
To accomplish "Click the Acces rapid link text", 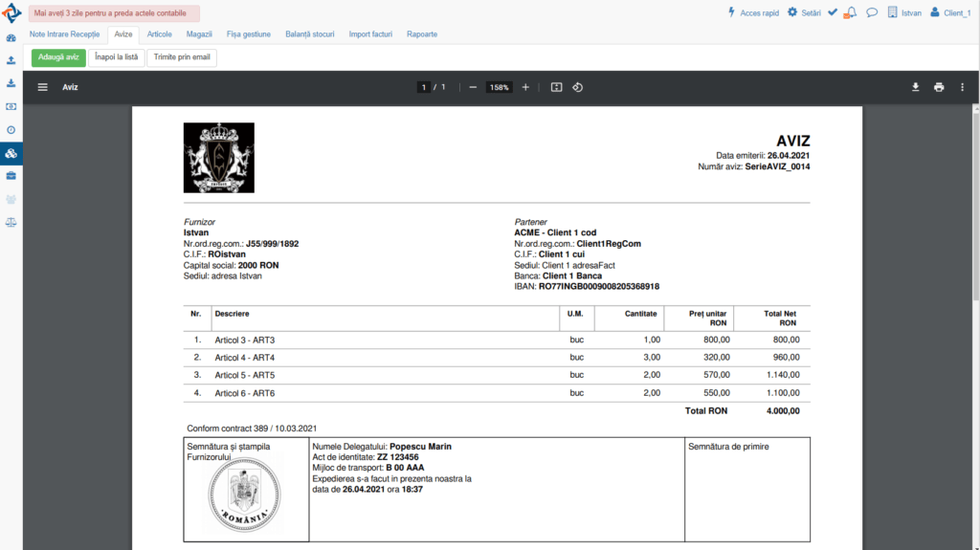I will [x=759, y=13].
